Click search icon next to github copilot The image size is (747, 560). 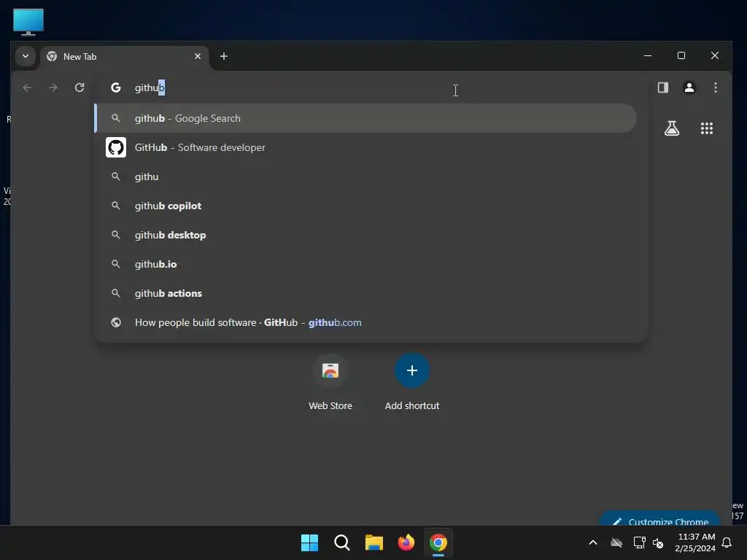(x=116, y=206)
